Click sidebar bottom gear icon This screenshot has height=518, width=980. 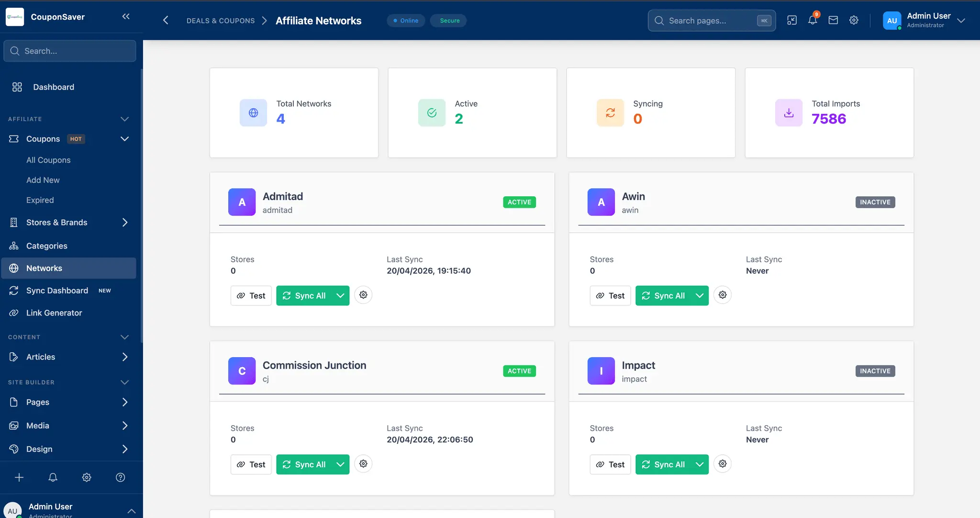87,477
